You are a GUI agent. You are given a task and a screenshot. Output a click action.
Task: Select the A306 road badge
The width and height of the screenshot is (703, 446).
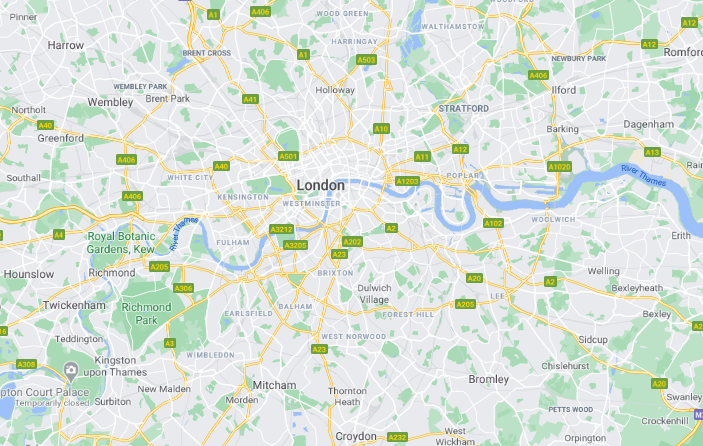(x=183, y=288)
